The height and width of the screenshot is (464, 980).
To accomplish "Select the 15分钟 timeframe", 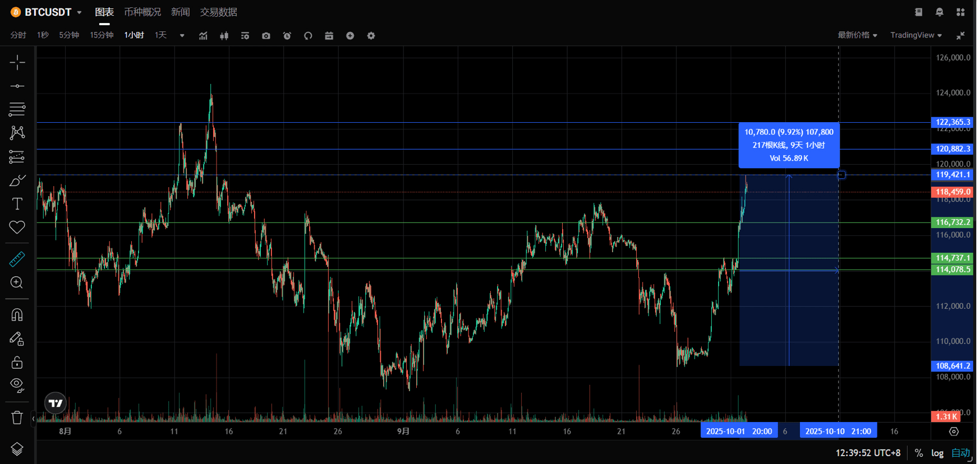I will point(102,35).
